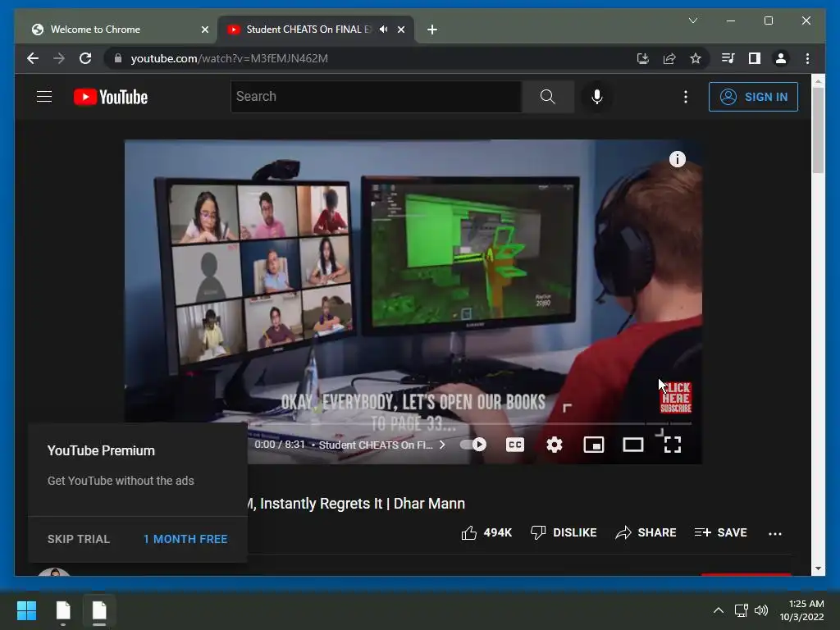Open Chrome three-dot customize menu
840x630 pixels.
point(807,58)
